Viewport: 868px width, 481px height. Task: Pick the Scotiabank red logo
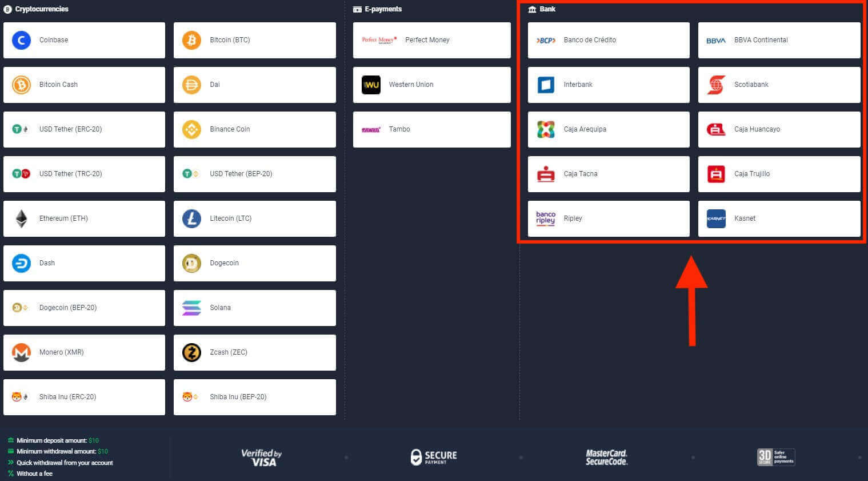point(716,85)
